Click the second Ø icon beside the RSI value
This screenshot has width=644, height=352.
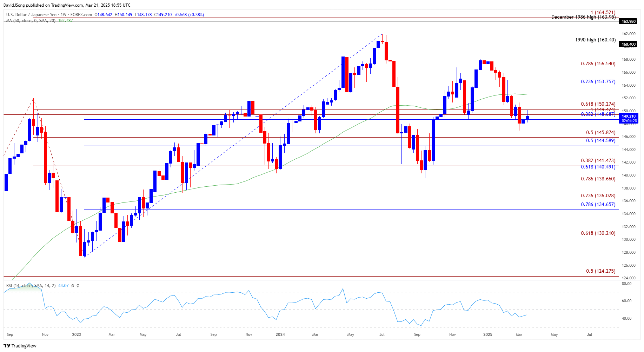pos(78,286)
